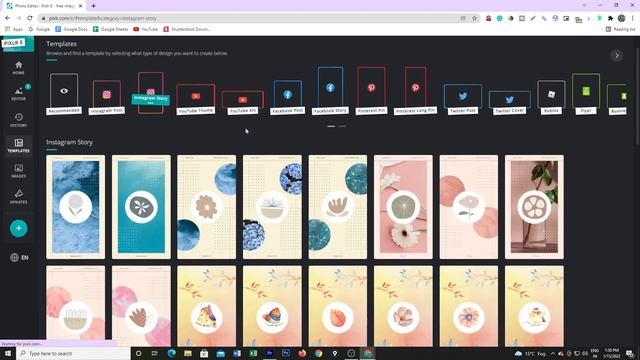
Task: Open Word from the taskbar
Action: 237,353
